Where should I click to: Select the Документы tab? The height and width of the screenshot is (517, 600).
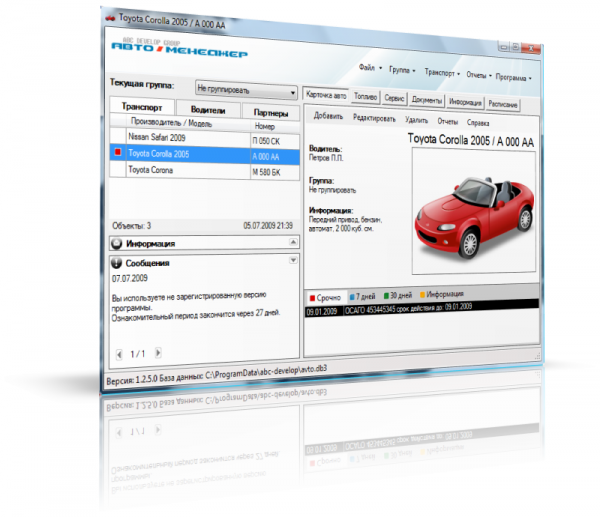(427, 100)
